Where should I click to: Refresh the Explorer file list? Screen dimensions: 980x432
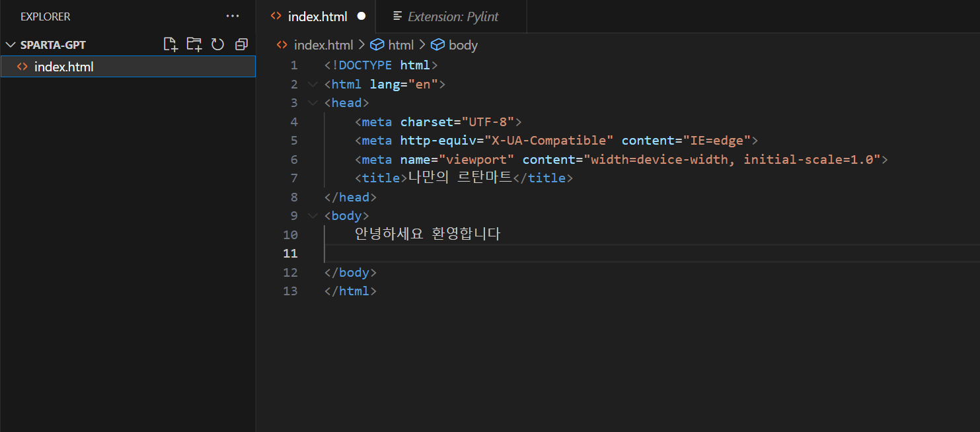217,44
